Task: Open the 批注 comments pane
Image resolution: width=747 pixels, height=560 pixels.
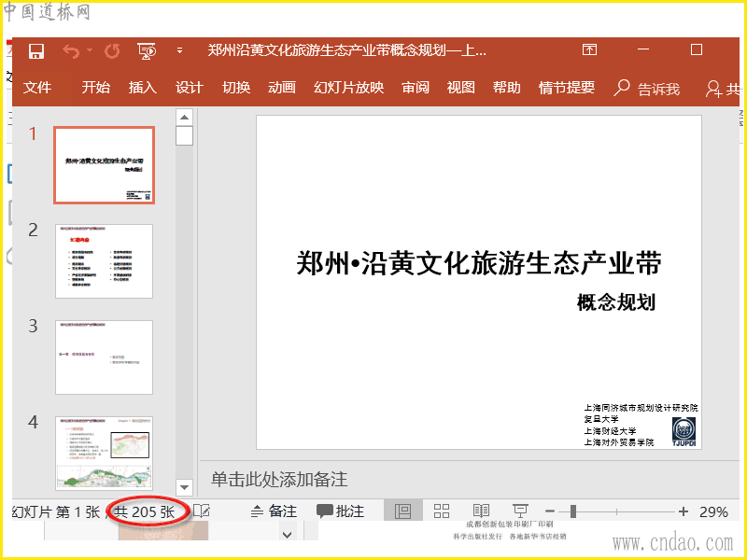Action: 340,511
